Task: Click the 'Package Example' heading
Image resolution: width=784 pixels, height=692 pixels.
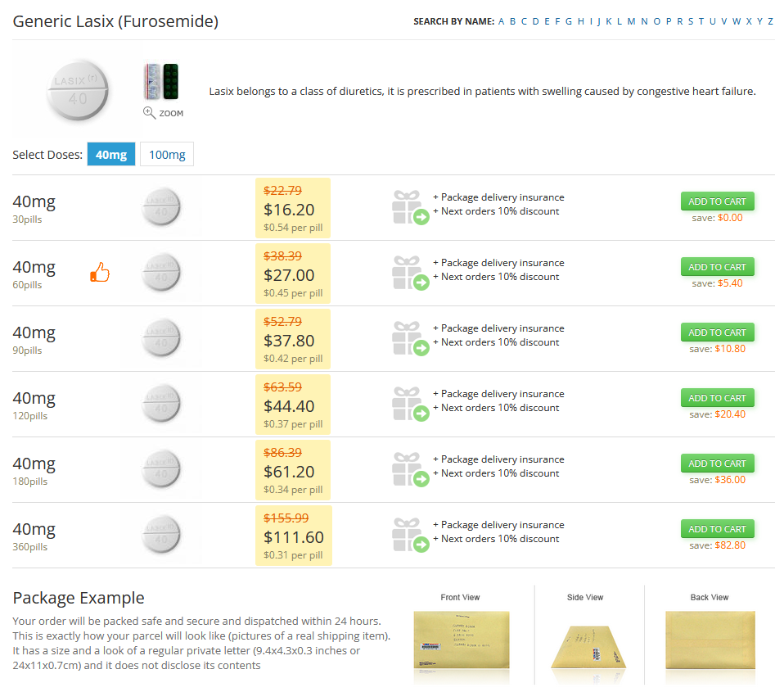Action: (79, 598)
